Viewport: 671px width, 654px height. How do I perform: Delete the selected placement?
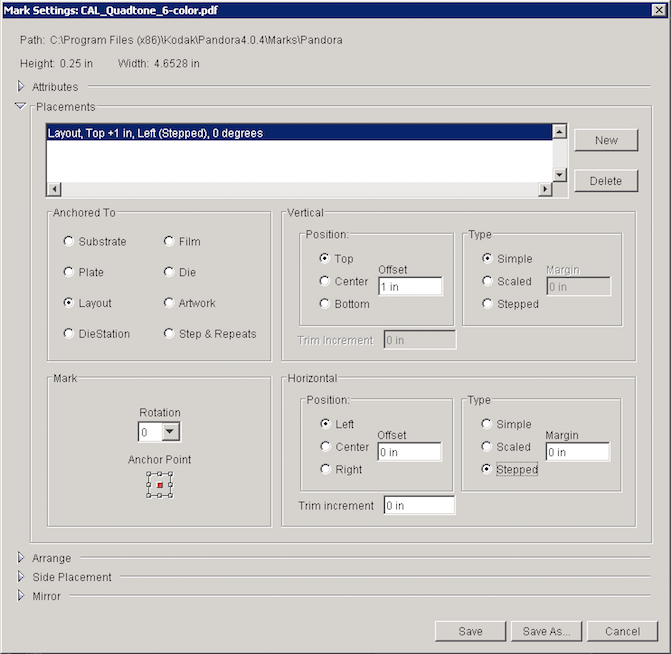click(606, 181)
